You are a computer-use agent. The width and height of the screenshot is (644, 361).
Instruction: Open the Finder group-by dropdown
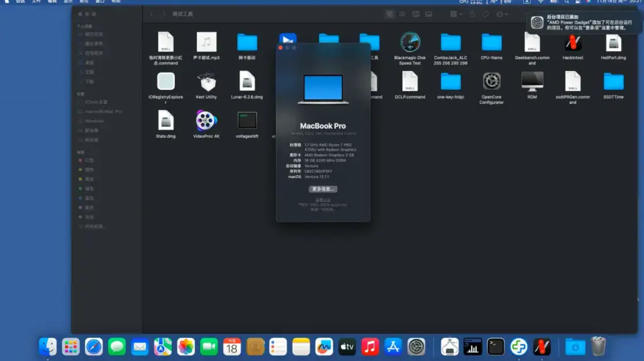coord(455,14)
